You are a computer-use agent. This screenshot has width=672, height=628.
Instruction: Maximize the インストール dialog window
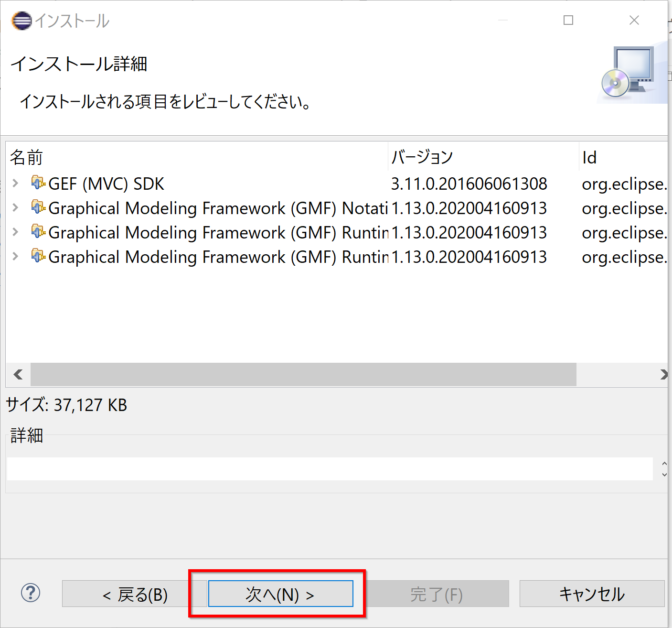[x=568, y=20]
